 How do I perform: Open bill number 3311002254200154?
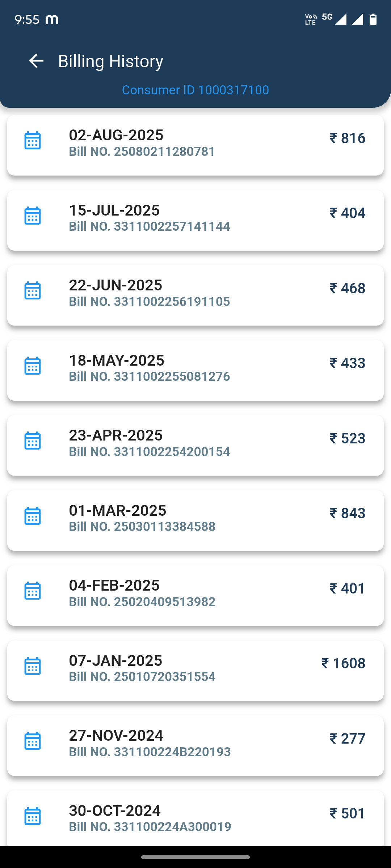150,452
